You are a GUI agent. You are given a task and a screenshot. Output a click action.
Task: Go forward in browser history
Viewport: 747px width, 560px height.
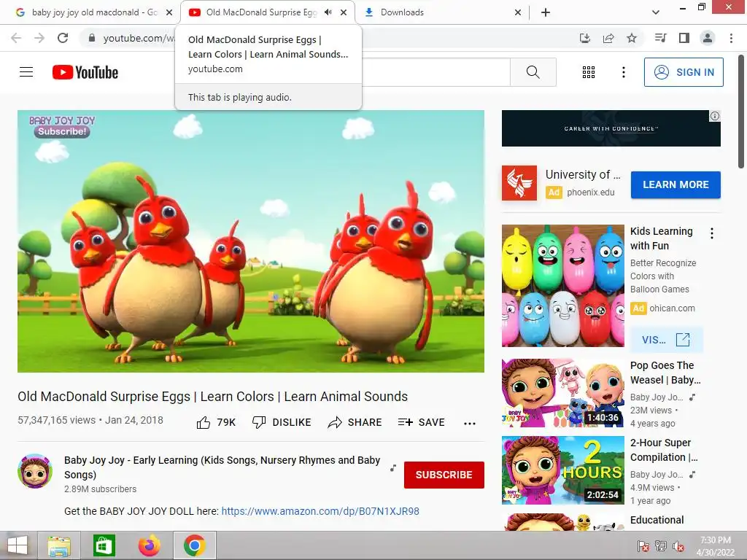click(x=39, y=38)
